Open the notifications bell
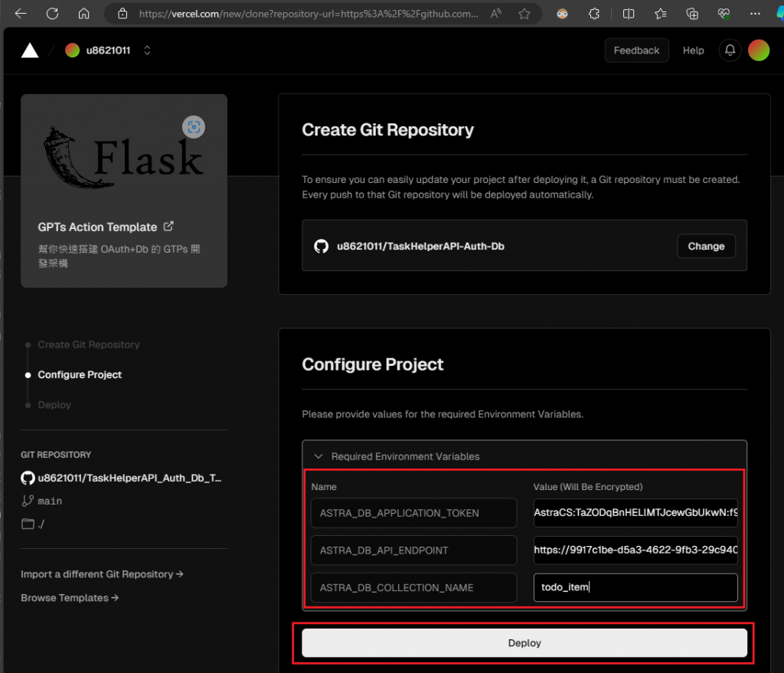The height and width of the screenshot is (673, 784). click(730, 51)
